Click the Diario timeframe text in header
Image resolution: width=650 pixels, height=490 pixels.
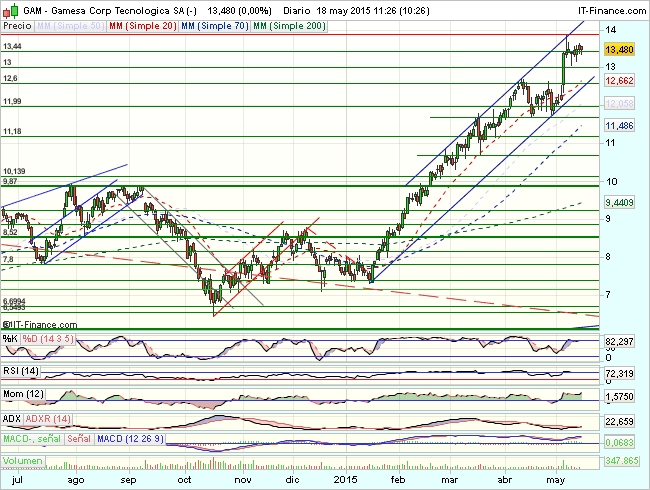point(297,11)
